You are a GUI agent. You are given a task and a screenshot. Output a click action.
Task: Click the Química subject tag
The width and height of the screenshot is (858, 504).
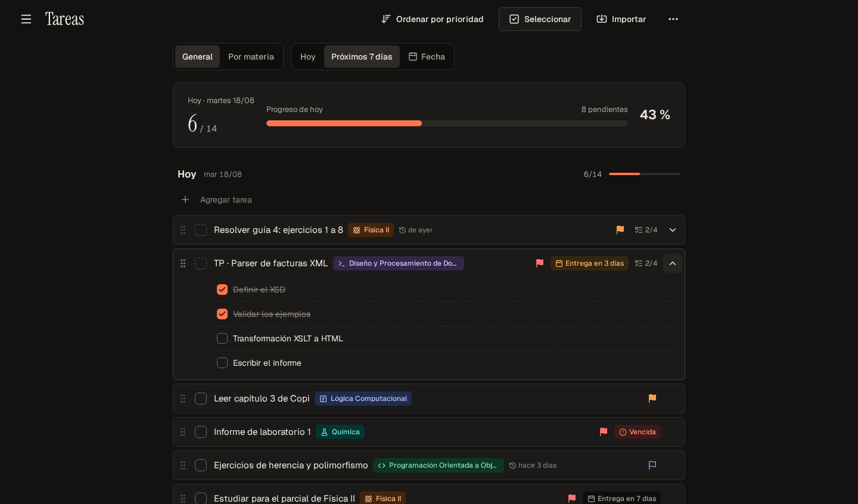pos(340,432)
